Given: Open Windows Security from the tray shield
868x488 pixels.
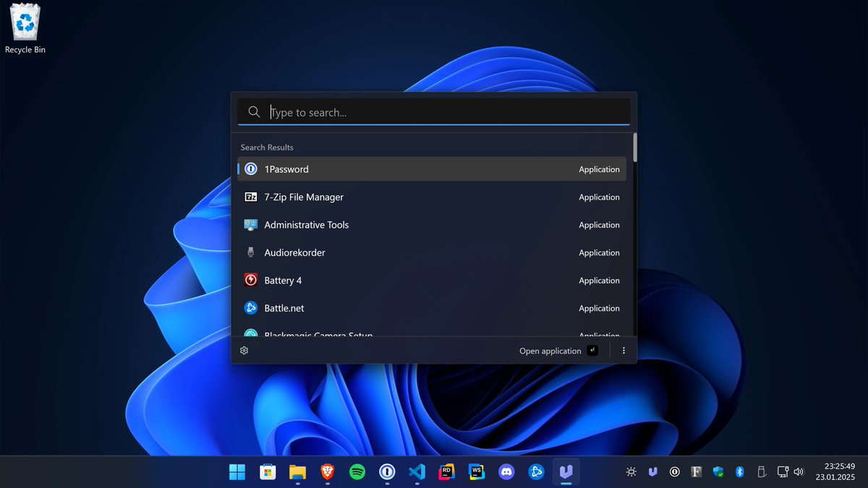Looking at the screenshot, I should click(x=718, y=472).
